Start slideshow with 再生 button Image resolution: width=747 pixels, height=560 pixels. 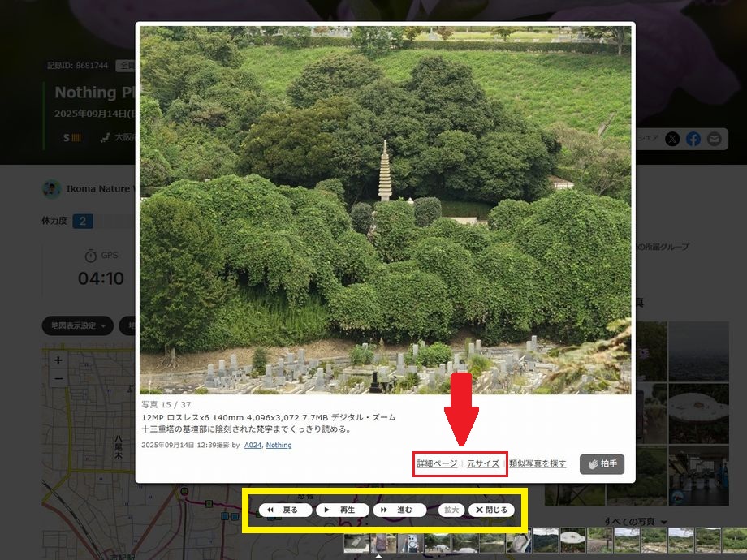342,510
